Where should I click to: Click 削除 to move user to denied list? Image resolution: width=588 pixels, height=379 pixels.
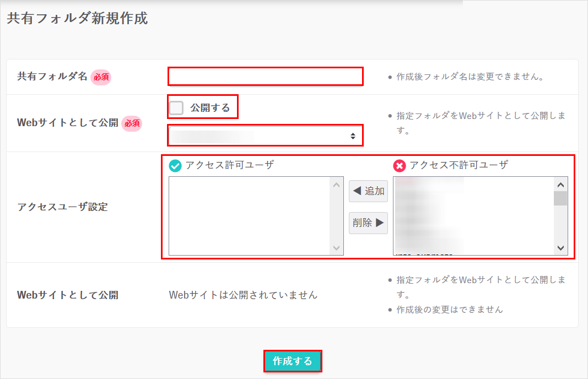[368, 223]
